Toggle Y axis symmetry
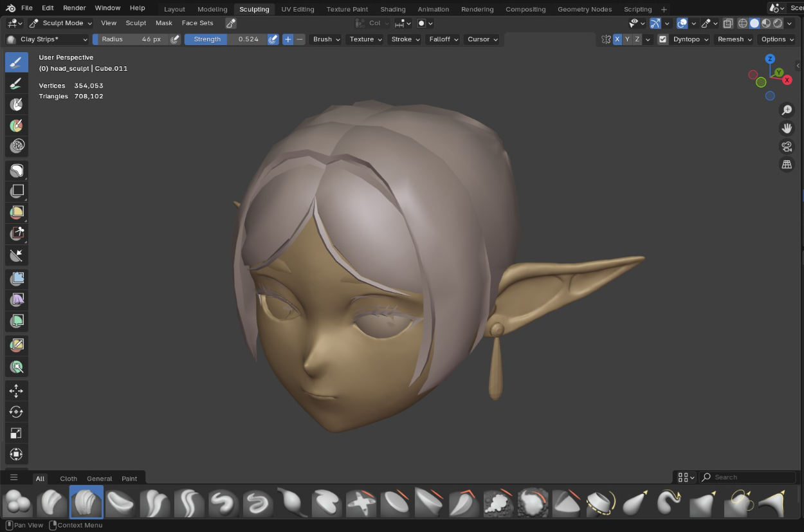 click(627, 39)
